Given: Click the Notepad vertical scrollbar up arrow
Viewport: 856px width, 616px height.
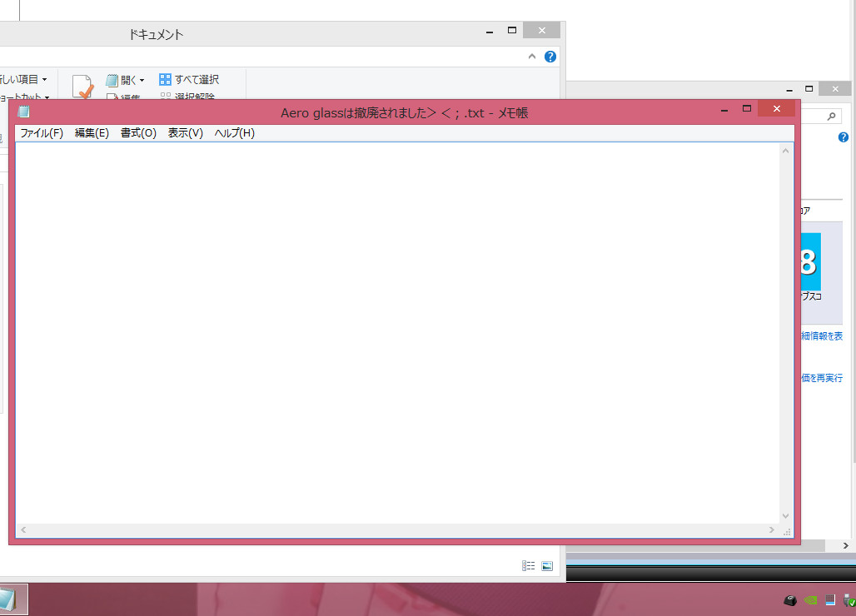Looking at the screenshot, I should point(785,151).
